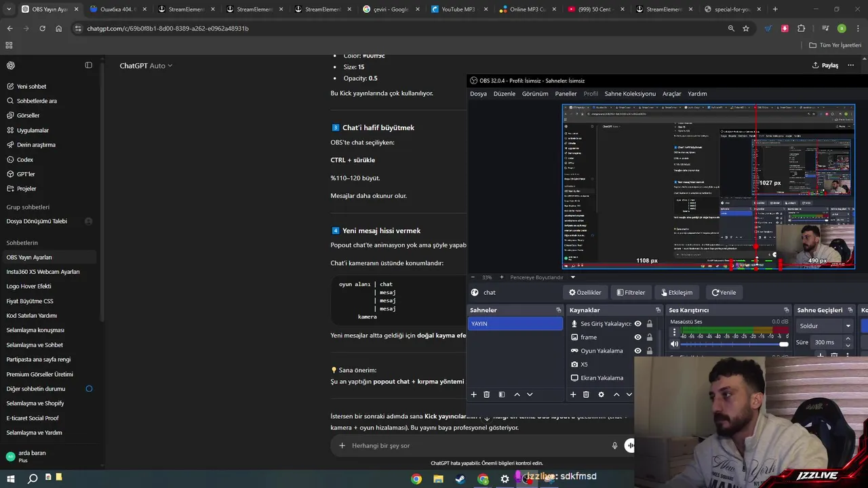The height and width of the screenshot is (488, 868).
Task: Toggle the ChatGPT sidebar panel icon
Action: pyautogui.click(x=88, y=65)
